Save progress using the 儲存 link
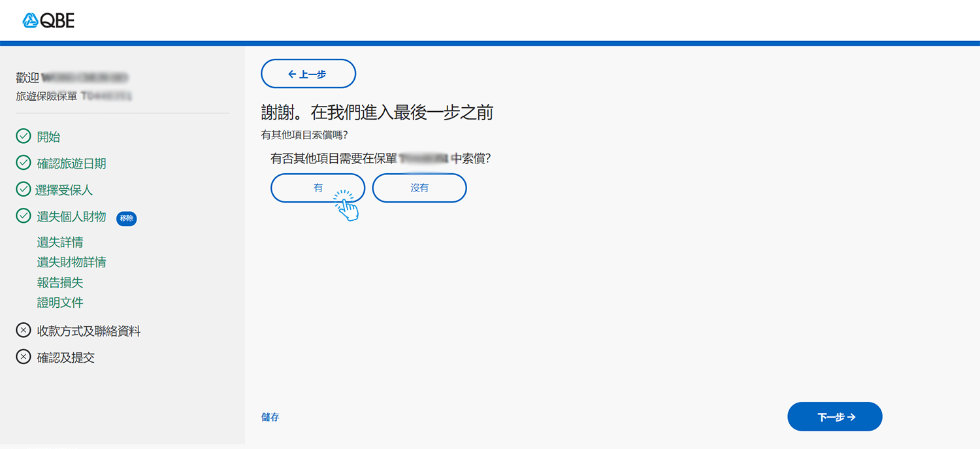980x449 pixels. [270, 416]
